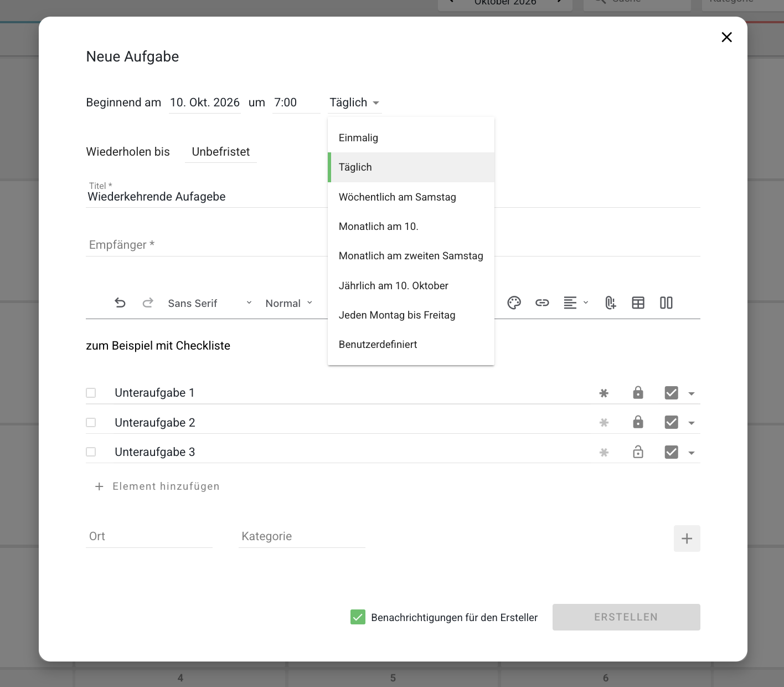The image size is (784, 687).
Task: Toggle the lock on Unteraufgabe 2
Action: pos(638,422)
